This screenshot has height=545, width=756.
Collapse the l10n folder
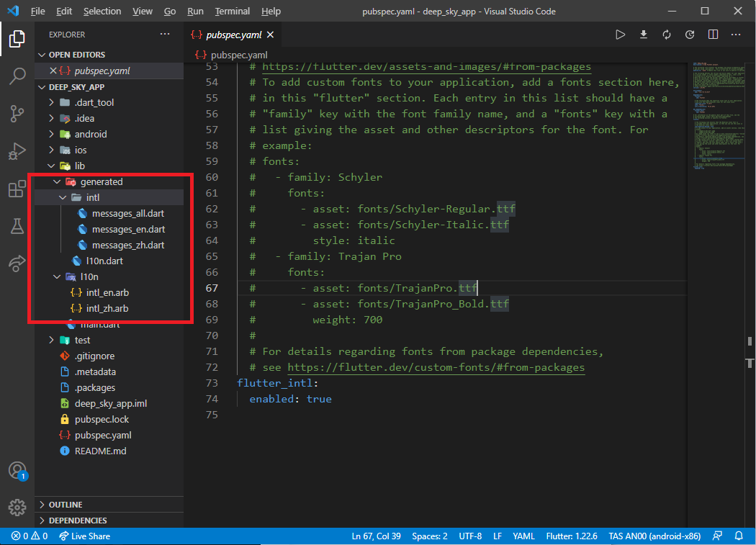pyautogui.click(x=57, y=277)
